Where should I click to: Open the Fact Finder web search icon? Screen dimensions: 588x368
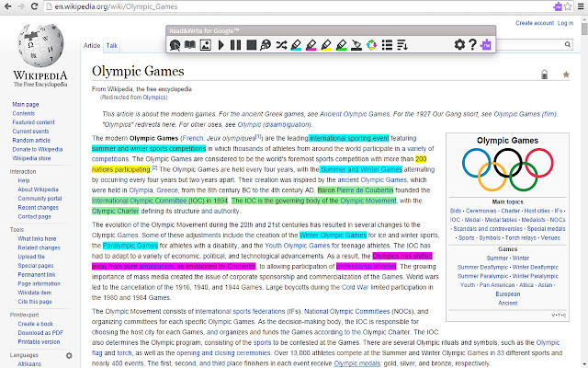click(x=266, y=45)
